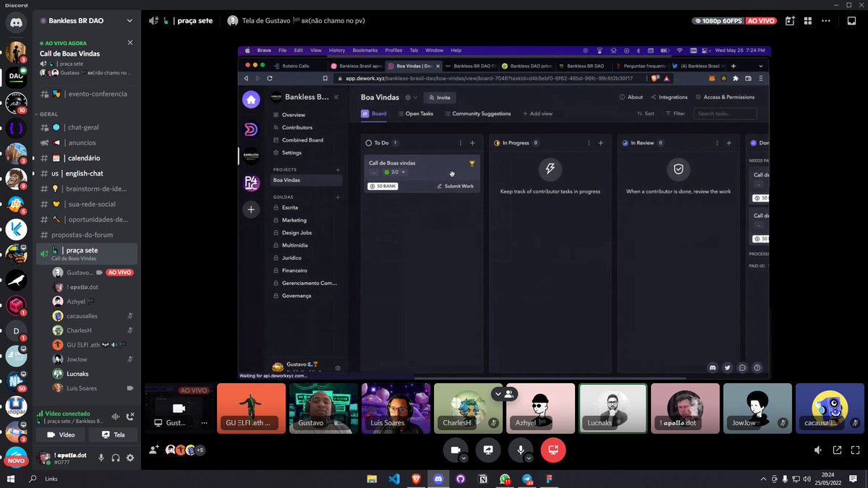Open the calendário channel
The image size is (868, 488).
pyautogui.click(x=87, y=158)
